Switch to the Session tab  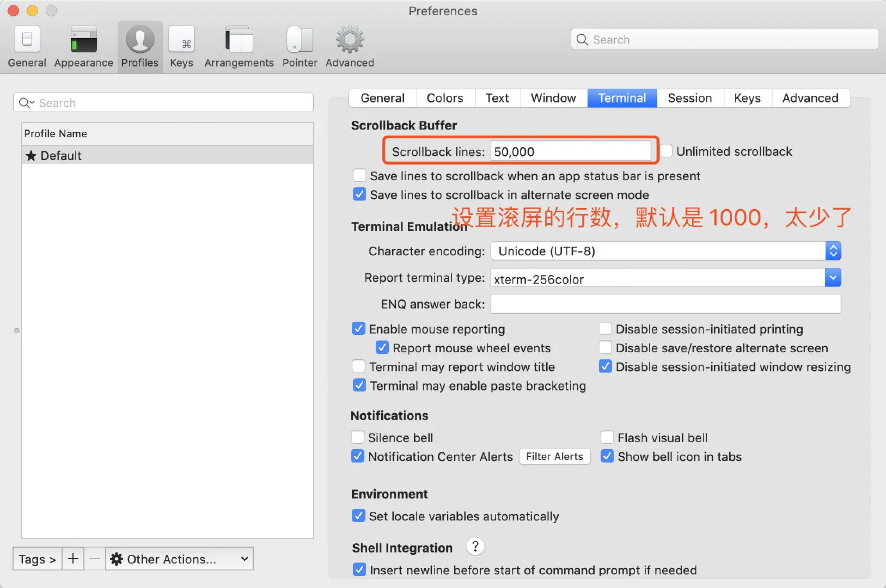coord(690,98)
